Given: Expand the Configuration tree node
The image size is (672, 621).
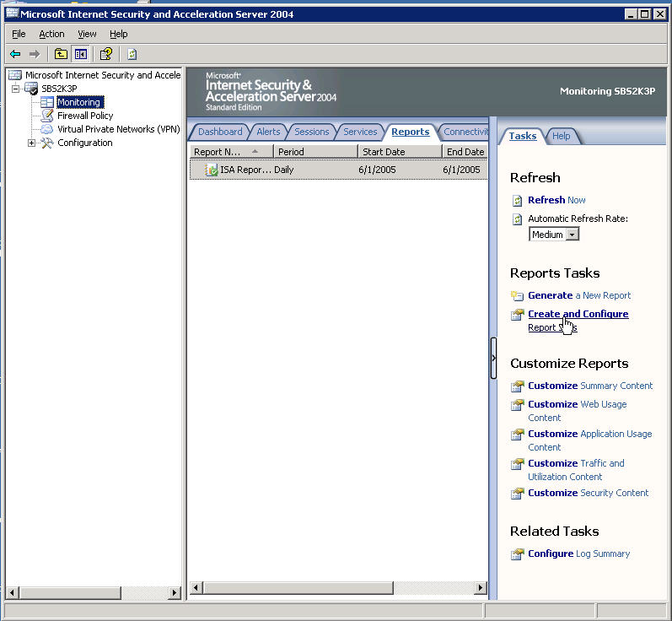Looking at the screenshot, I should (31, 143).
